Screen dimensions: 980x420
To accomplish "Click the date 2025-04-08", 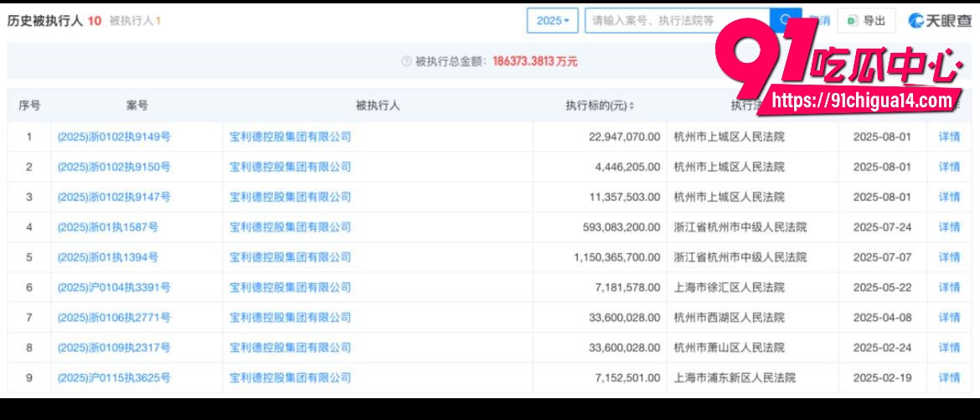I will pos(883,318).
